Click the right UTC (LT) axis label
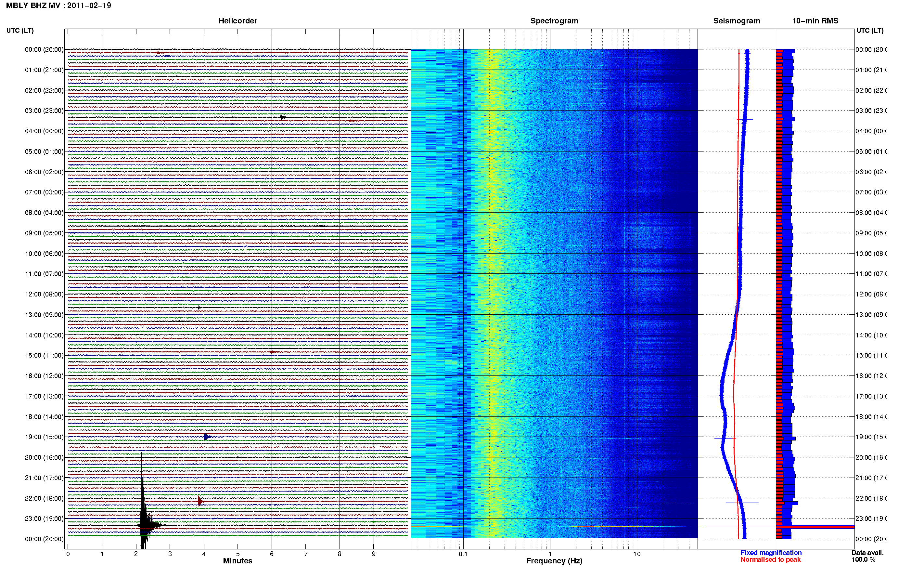This screenshot has width=924, height=578. point(870,31)
